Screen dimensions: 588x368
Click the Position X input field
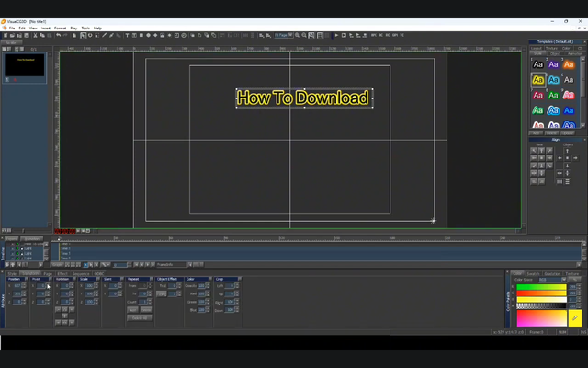[x=17, y=286]
